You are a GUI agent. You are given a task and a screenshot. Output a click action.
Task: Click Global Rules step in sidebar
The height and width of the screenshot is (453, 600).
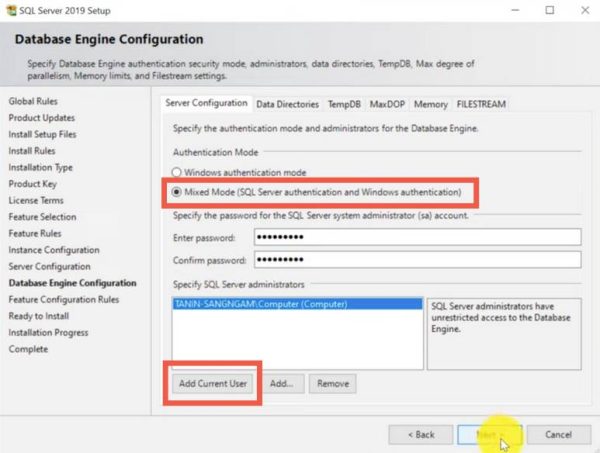coord(33,101)
